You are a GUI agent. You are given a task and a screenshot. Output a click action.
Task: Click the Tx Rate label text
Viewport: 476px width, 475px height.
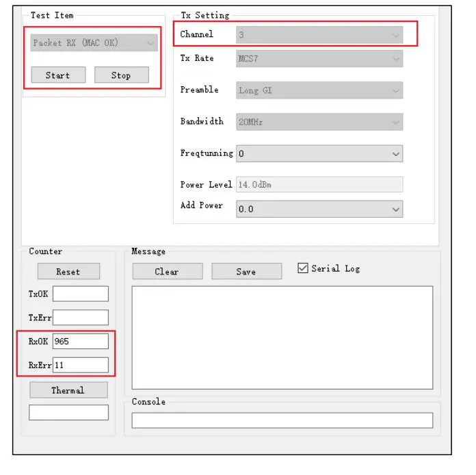197,58
